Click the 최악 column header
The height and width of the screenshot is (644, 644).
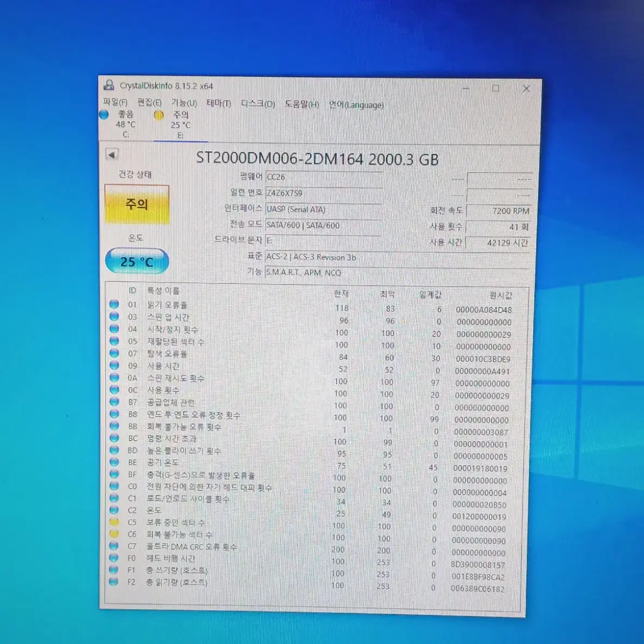click(x=387, y=294)
